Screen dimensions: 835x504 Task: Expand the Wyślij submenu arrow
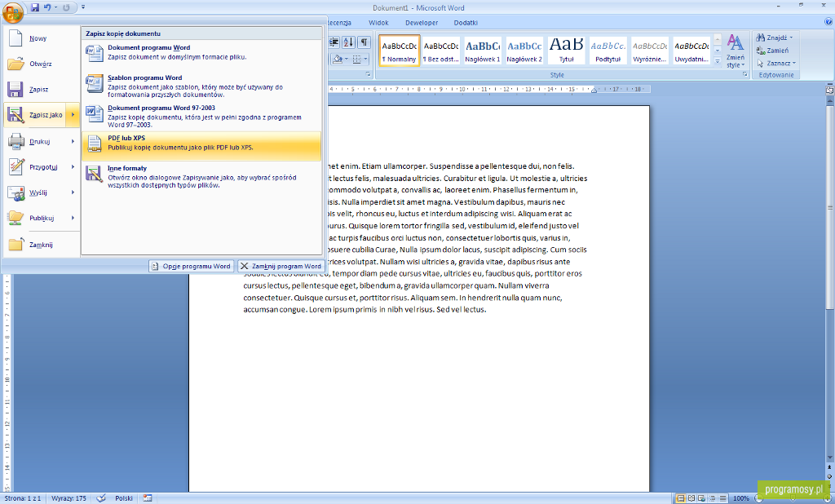pyautogui.click(x=73, y=192)
